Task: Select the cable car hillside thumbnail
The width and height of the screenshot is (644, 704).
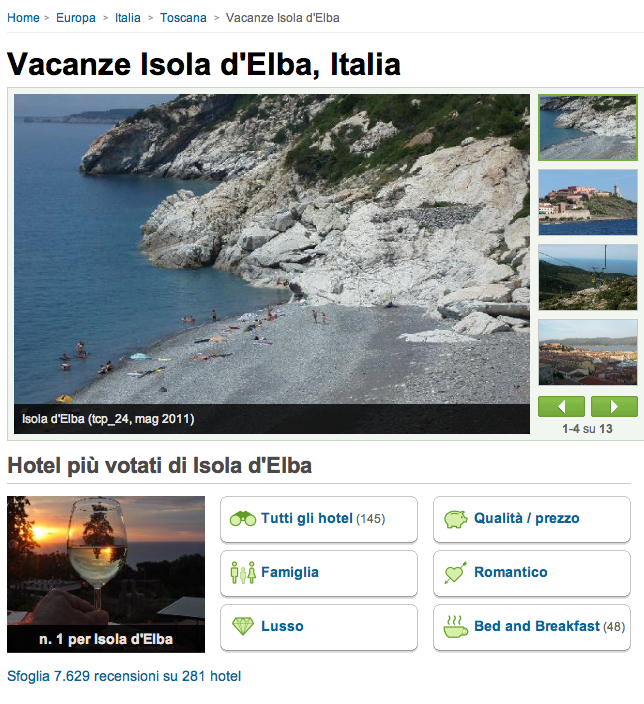Action: tap(588, 277)
